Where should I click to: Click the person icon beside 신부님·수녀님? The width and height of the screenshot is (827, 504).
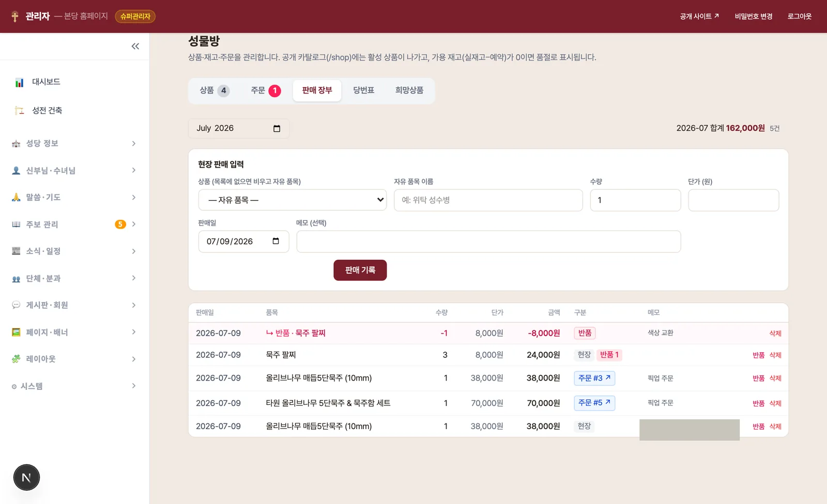tap(16, 170)
